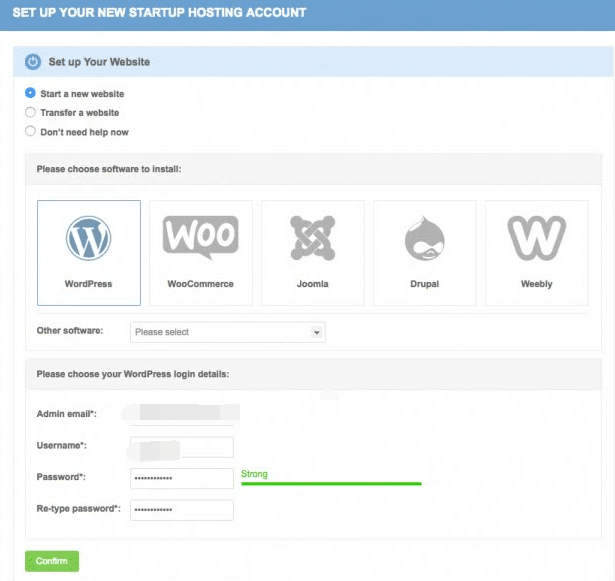
Task: Click the Strong strength label
Action: coord(254,474)
